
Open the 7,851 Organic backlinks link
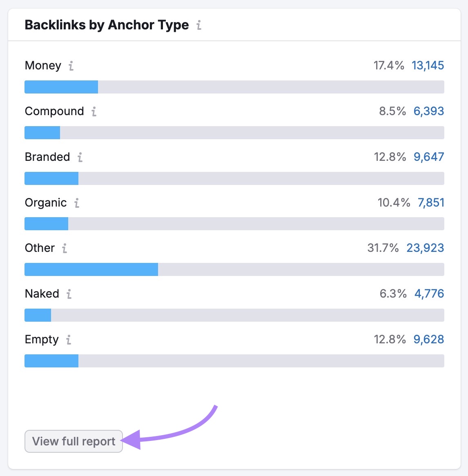coord(431,202)
